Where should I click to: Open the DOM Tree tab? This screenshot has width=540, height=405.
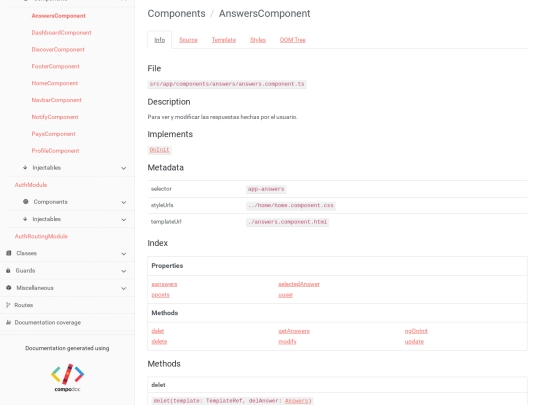point(293,40)
